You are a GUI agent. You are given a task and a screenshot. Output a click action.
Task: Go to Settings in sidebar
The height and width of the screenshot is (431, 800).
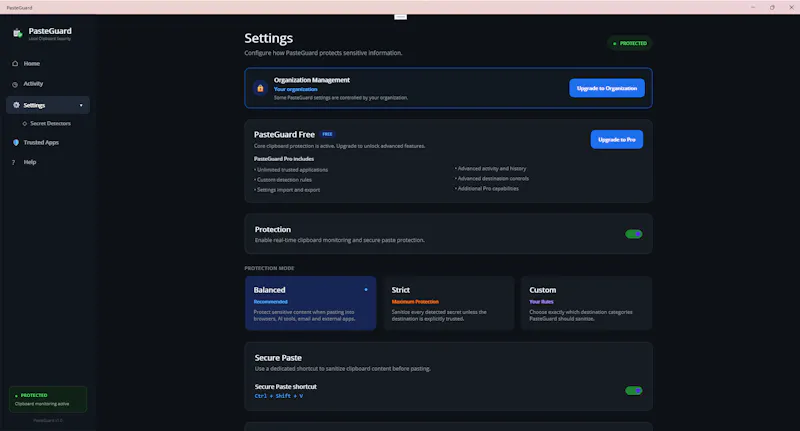[47, 105]
